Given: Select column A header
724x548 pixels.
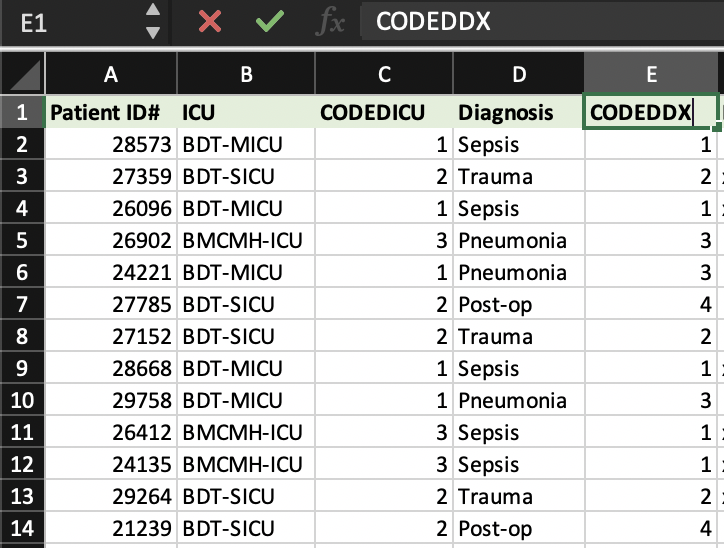Looking at the screenshot, I should pos(111,74).
